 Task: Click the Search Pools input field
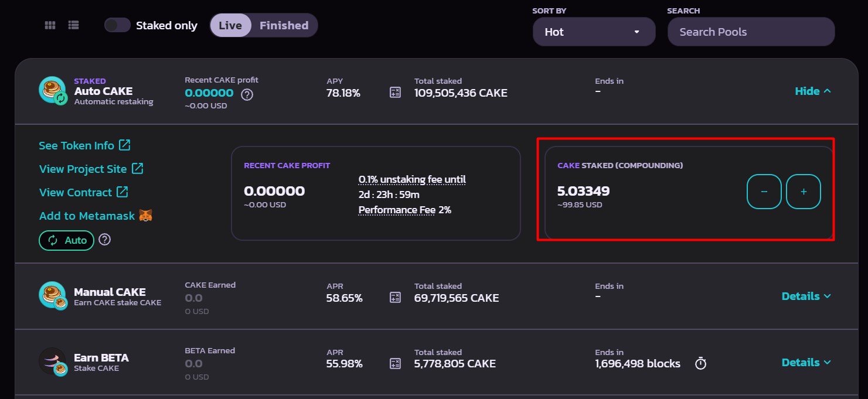[751, 32]
